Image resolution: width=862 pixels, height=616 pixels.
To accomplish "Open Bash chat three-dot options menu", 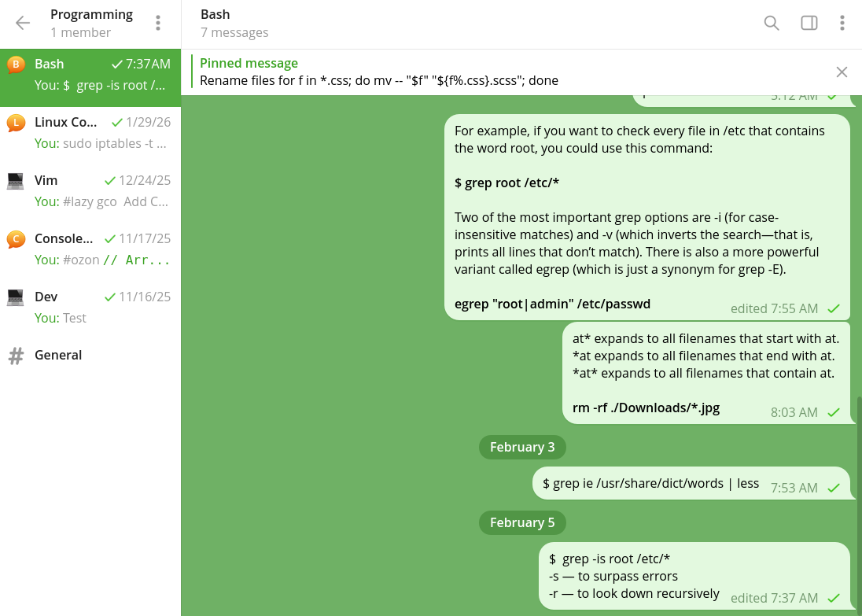I will 842,23.
